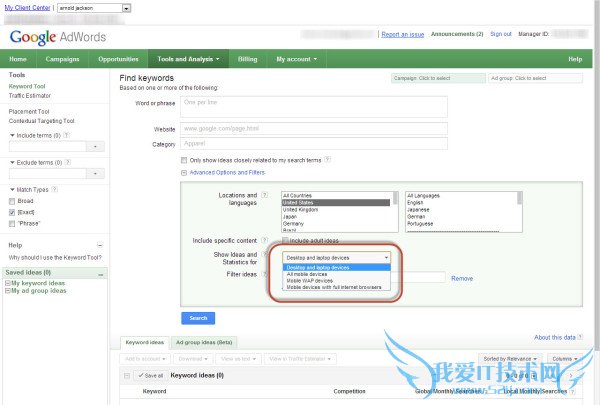Click Why should I use the Keyword Tool
Screen dimensions: 600x405
(x=55, y=258)
